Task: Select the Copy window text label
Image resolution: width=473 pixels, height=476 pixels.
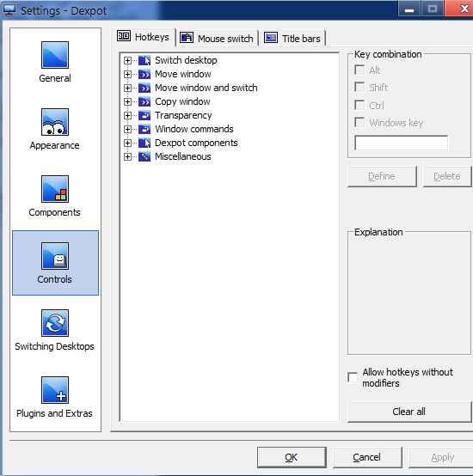Action: click(182, 101)
